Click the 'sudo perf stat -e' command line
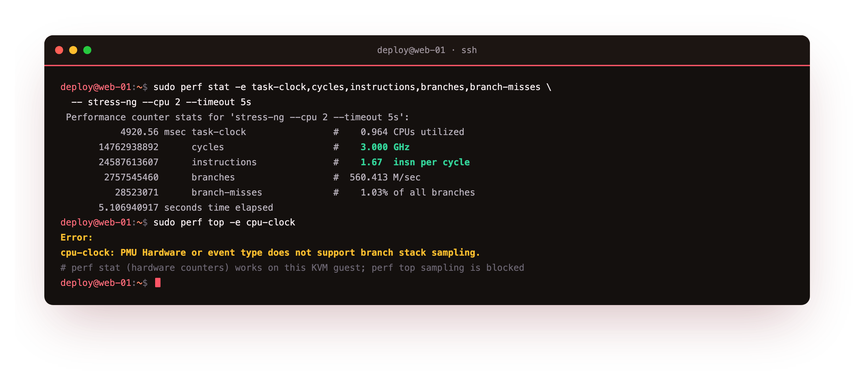Viewport: 868px width, 386px height. [353, 87]
